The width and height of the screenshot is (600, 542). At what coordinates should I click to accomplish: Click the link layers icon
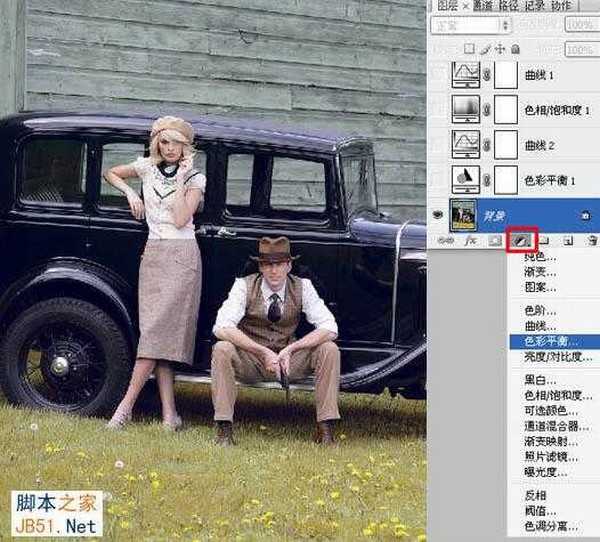point(448,241)
